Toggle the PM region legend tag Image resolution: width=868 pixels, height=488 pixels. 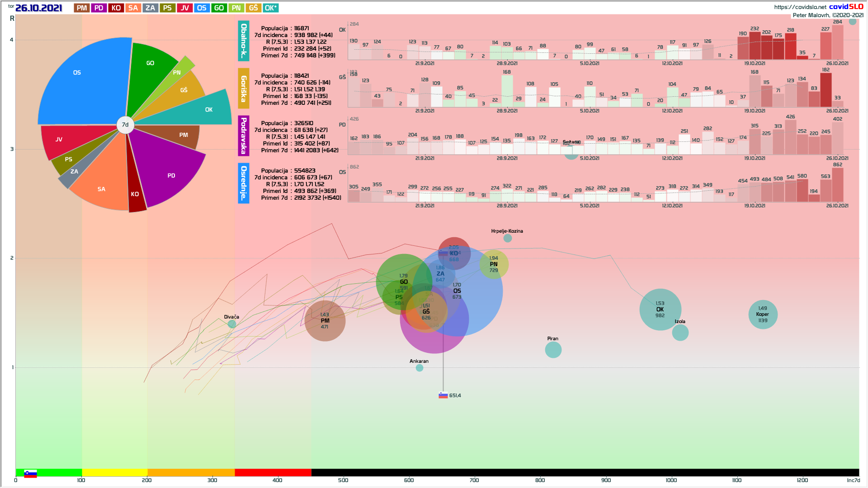(x=82, y=8)
